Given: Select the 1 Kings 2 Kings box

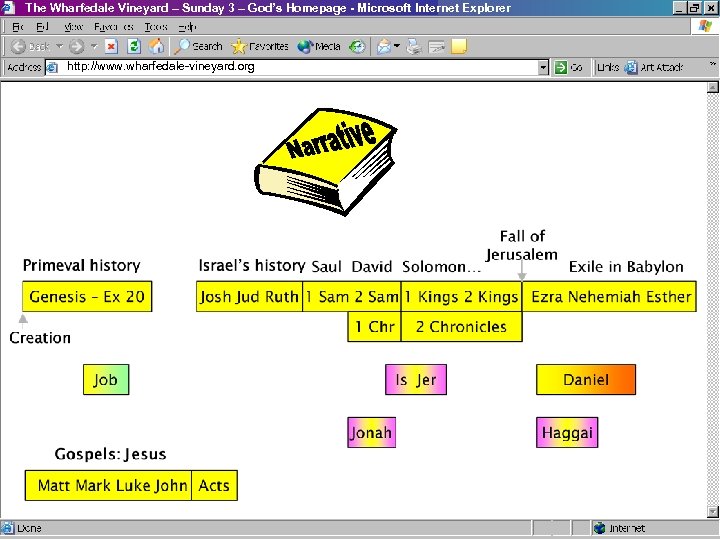Looking at the screenshot, I should (461, 297).
